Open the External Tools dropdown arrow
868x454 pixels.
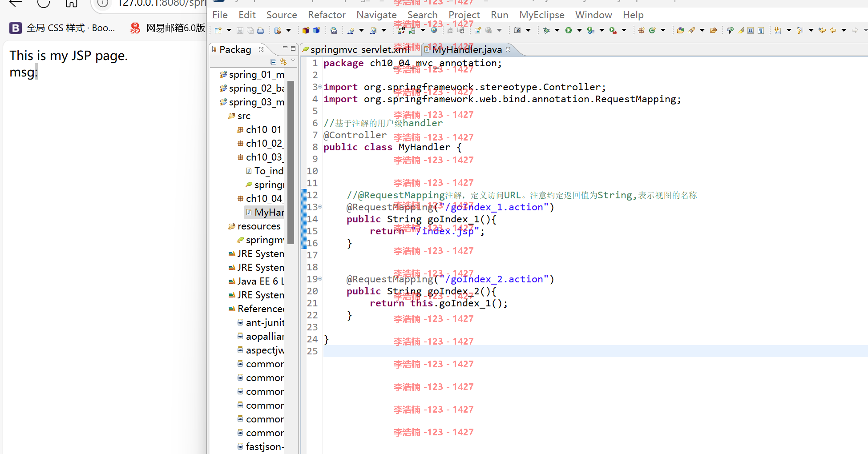(x=624, y=30)
